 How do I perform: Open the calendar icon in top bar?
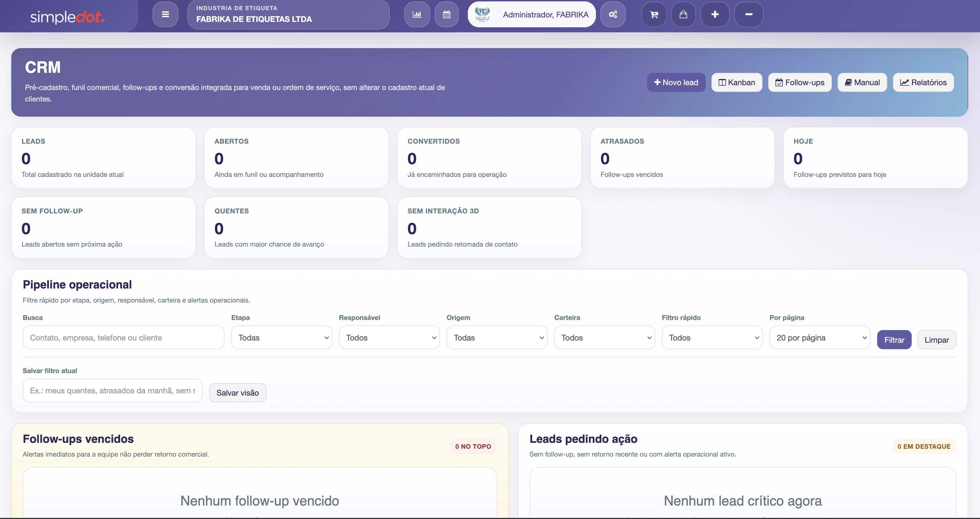click(447, 14)
